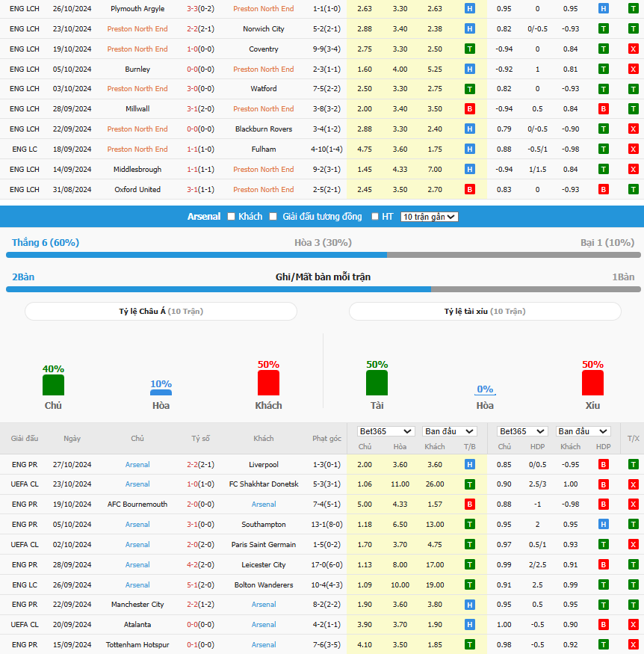Click red X icon in Tottenham Hotspur row
Image resolution: width=644 pixels, height=654 pixels.
tap(633, 644)
